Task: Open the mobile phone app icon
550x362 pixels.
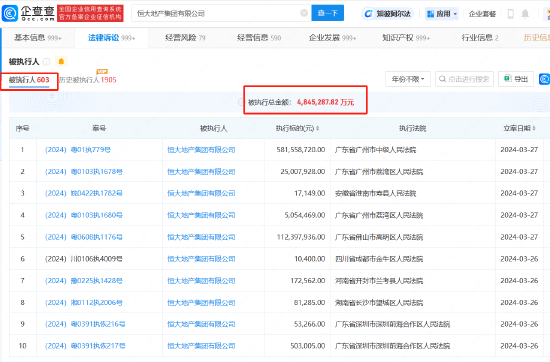Action: tap(511, 14)
